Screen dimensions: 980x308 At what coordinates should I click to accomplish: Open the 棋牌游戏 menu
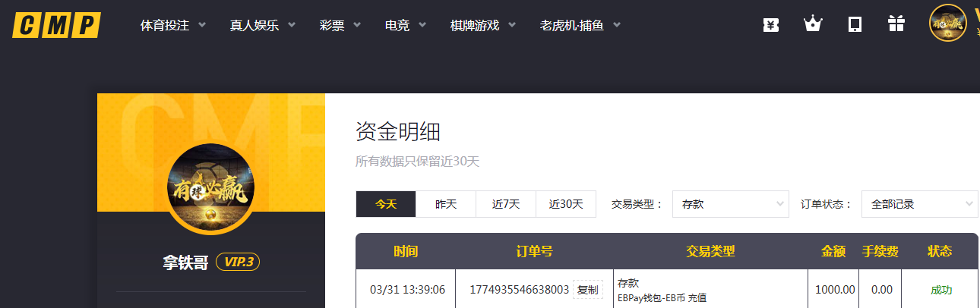click(475, 25)
